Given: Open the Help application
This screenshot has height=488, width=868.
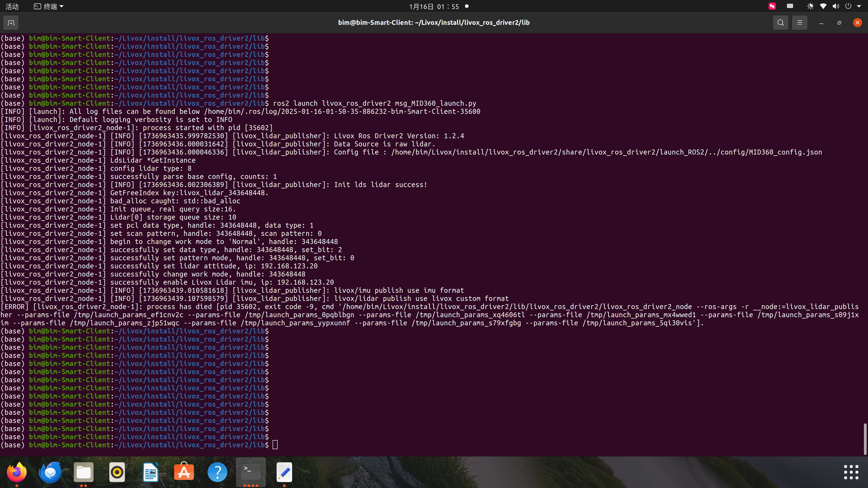Looking at the screenshot, I should click(217, 472).
